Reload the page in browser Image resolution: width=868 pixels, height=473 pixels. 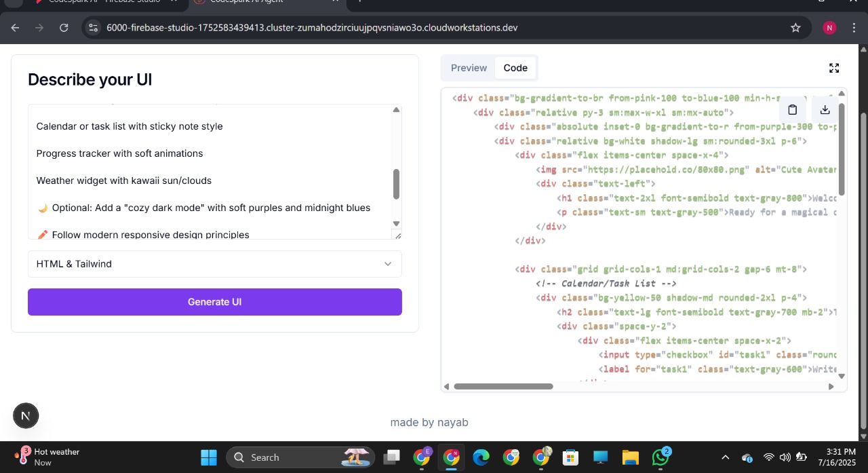point(64,28)
